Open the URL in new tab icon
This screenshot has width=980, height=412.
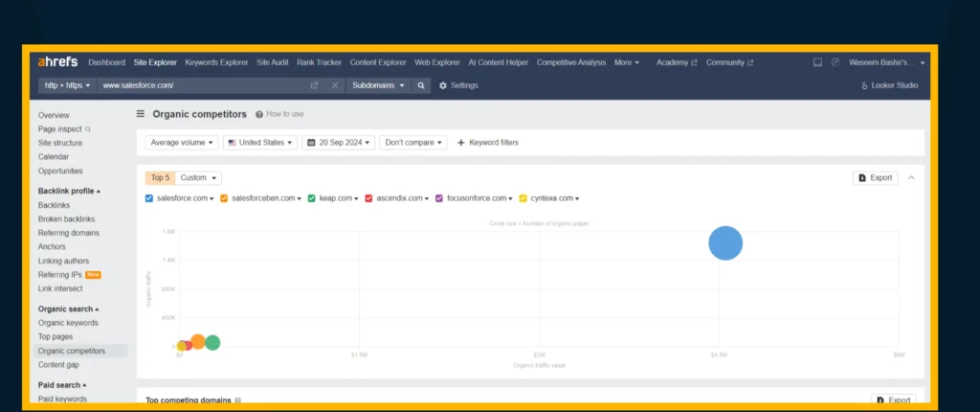tap(314, 85)
